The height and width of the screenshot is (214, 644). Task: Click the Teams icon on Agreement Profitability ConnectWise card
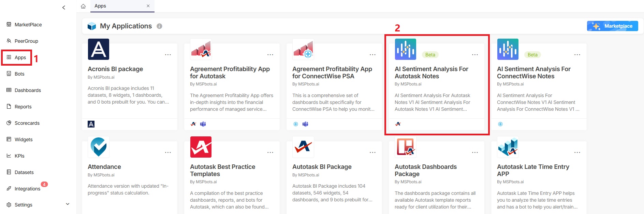coord(305,124)
